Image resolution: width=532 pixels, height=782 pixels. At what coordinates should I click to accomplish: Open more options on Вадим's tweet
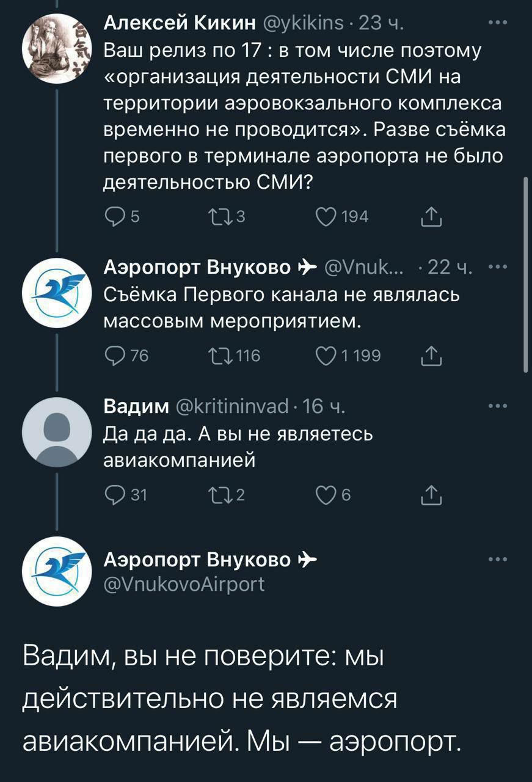(498, 406)
